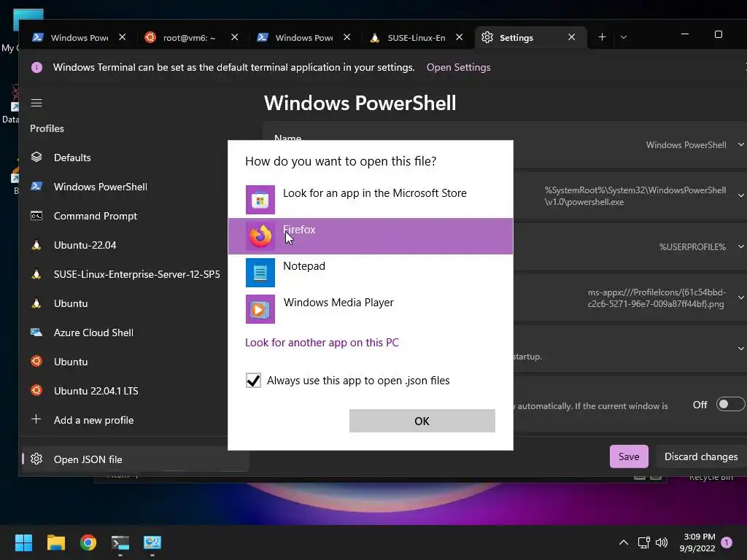Click root@vm6 tab Ubuntu icon
747x560 pixels.
click(150, 37)
